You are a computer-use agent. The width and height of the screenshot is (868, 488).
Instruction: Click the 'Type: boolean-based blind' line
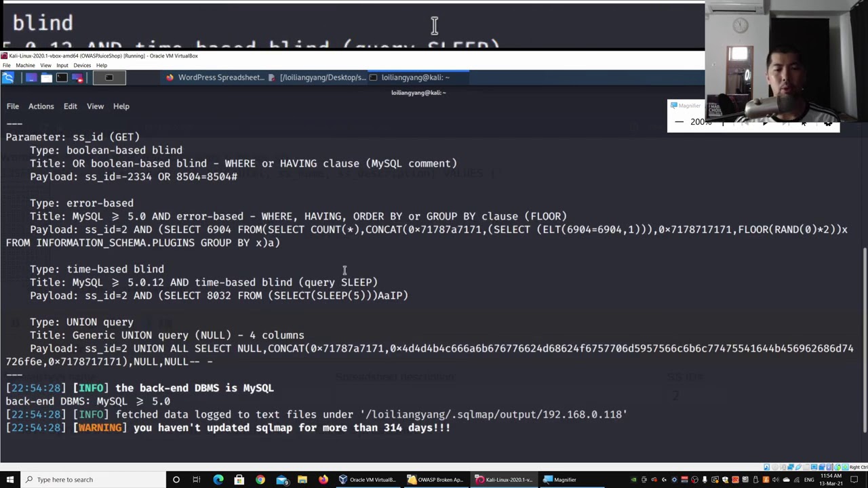click(106, 150)
